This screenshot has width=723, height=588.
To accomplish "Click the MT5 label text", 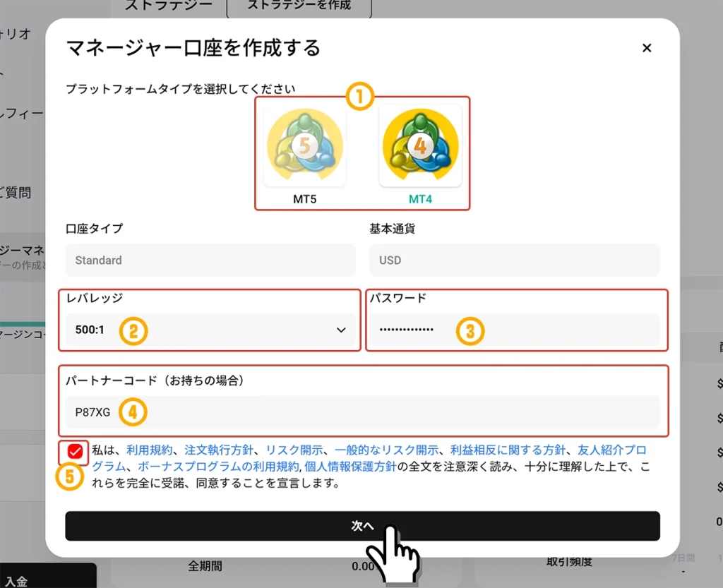I will pyautogui.click(x=305, y=199).
